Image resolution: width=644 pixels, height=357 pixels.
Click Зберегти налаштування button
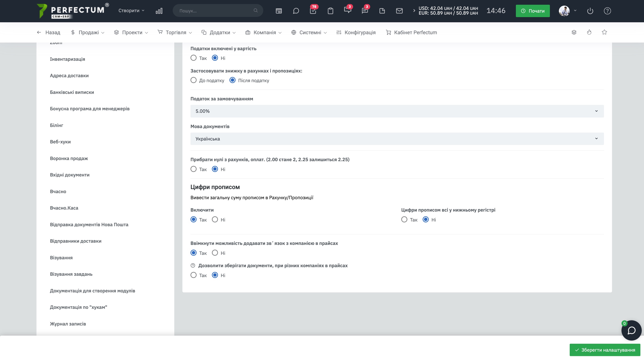coord(605,350)
